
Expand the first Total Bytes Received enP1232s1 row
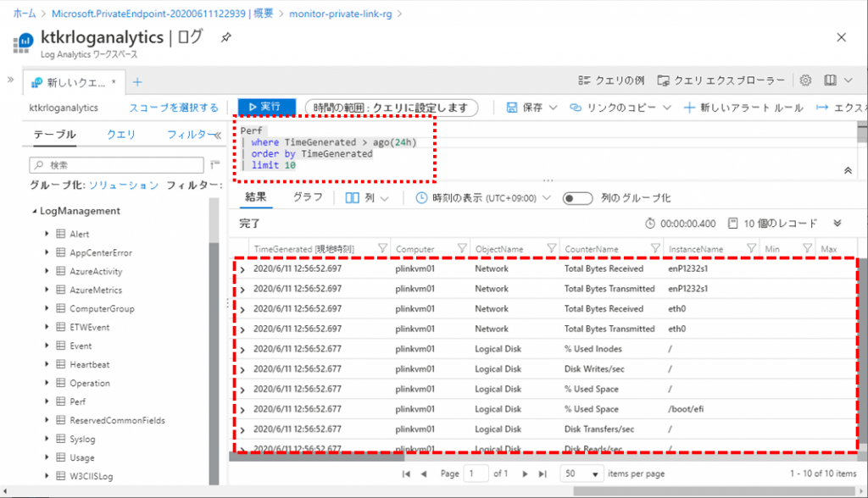[242, 269]
